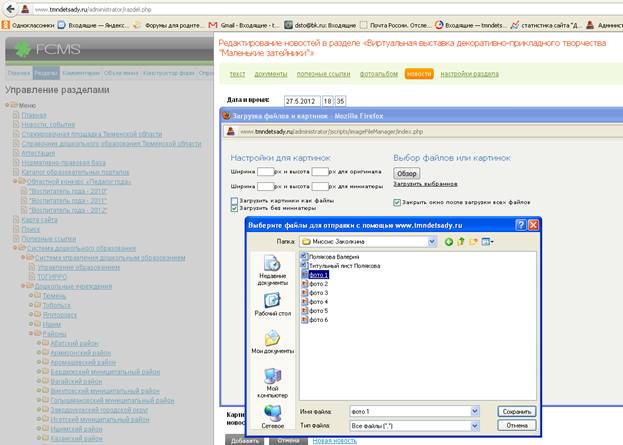Open the настройки раздела tab
623x445 pixels.
[469, 74]
